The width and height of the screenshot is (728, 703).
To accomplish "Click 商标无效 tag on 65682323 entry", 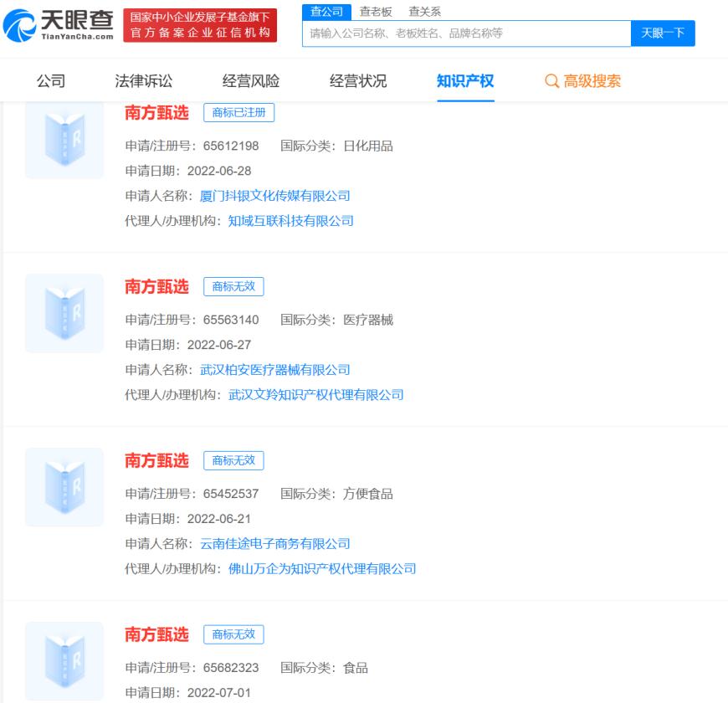I will click(x=233, y=634).
